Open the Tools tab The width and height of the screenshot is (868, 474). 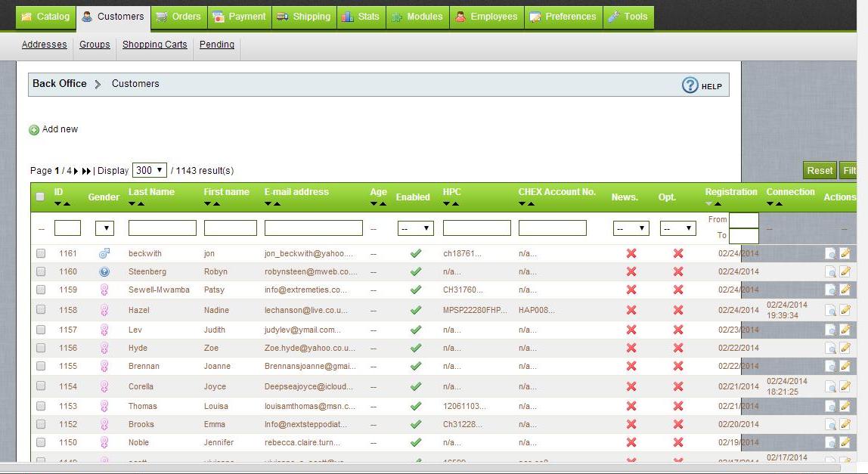click(x=628, y=17)
